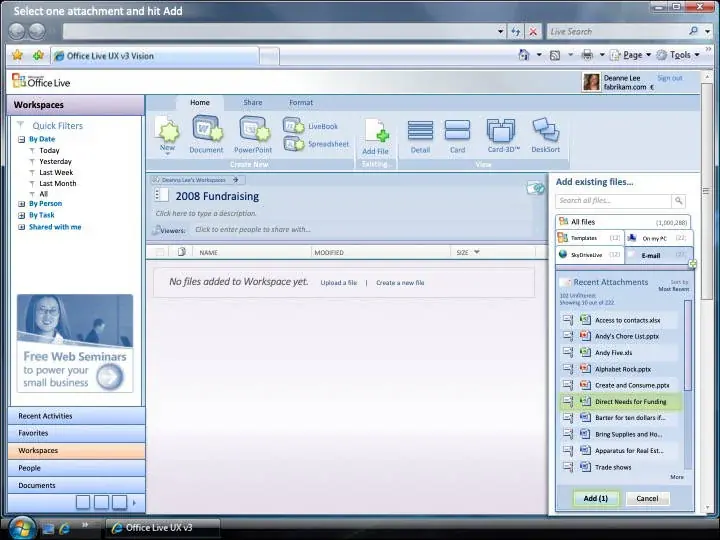Viewport: 720px width, 540px height.
Task: Switch to Card view
Action: [457, 136]
